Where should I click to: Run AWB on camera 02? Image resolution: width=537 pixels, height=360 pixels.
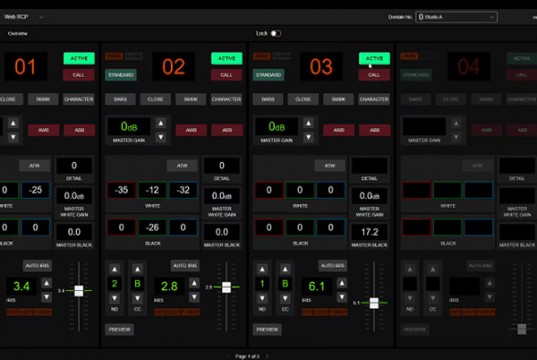coord(191,130)
